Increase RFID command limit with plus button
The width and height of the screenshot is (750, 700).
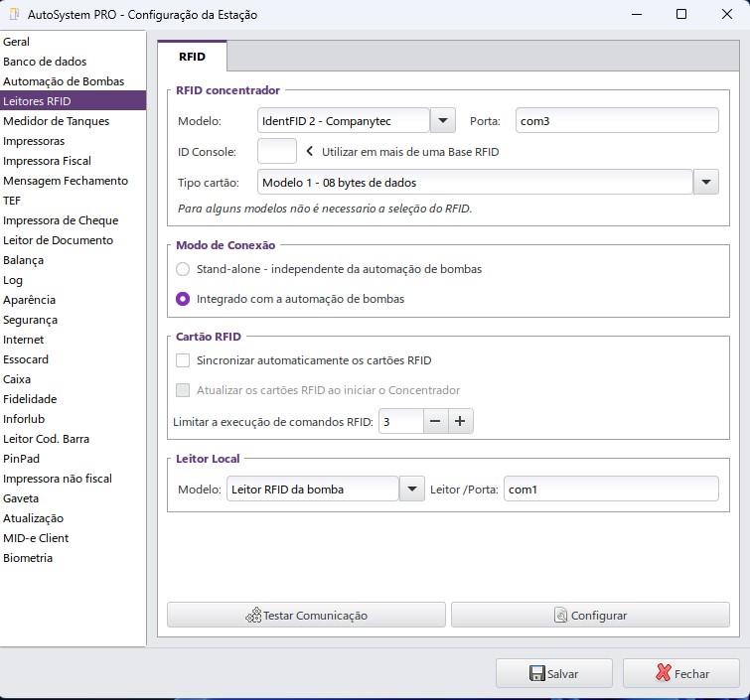[460, 422]
